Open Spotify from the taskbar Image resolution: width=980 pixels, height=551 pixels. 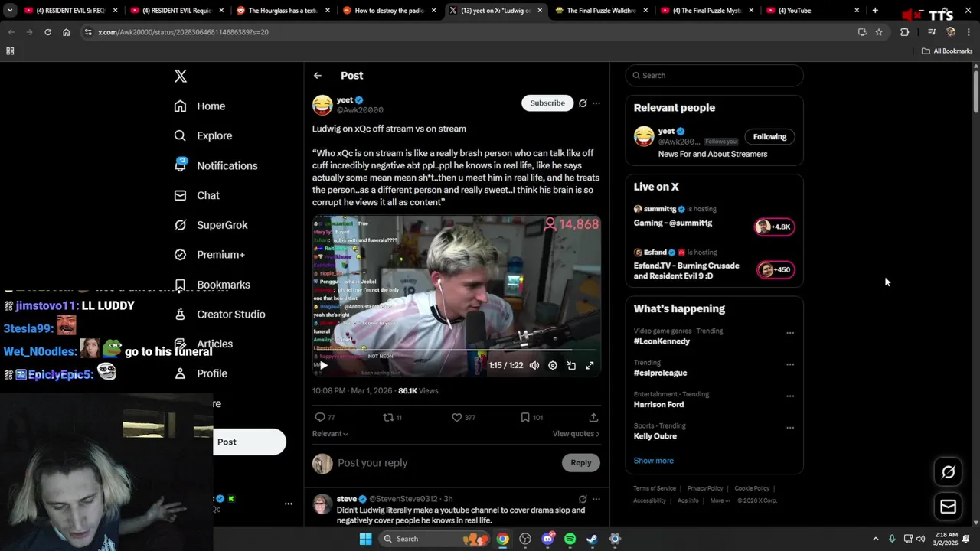[570, 539]
